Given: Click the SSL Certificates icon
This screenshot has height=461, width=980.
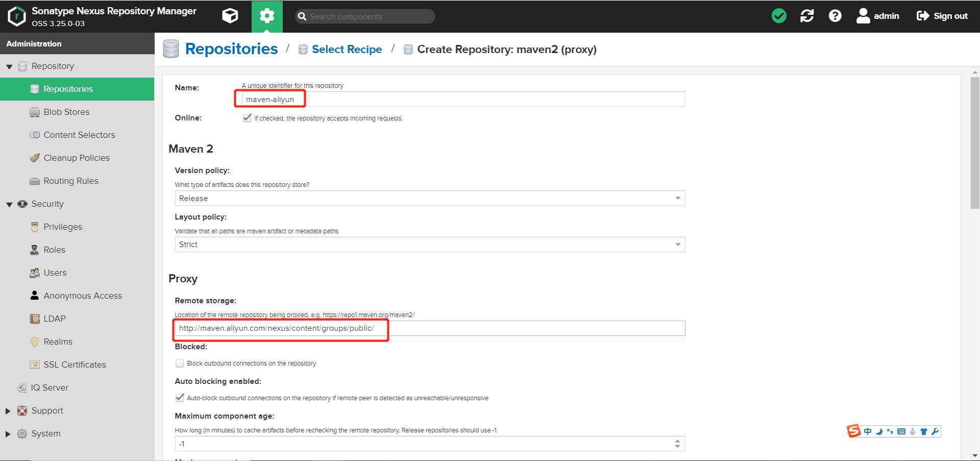Looking at the screenshot, I should coord(34,365).
